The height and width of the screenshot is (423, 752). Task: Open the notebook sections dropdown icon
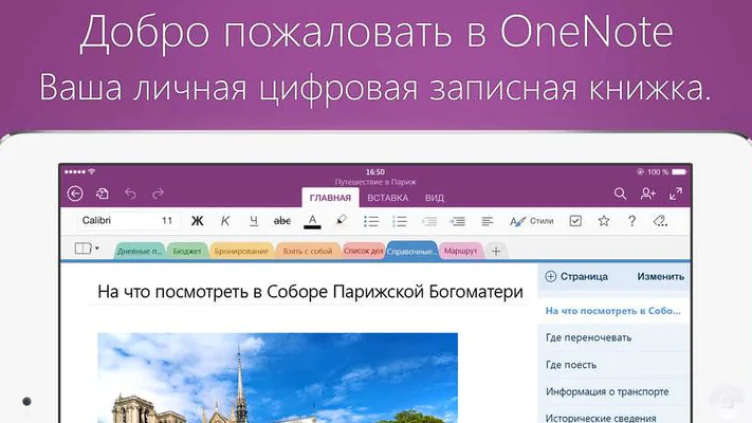click(x=87, y=248)
